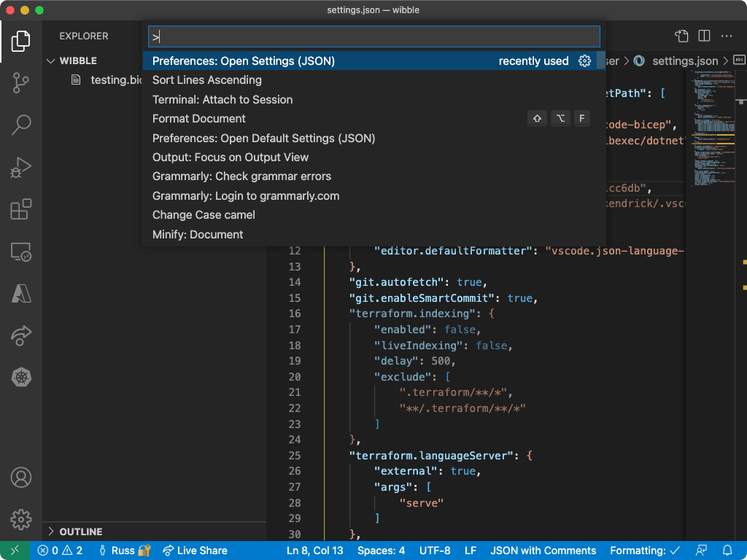
Task: Open the Accounts menu
Action: (x=20, y=477)
